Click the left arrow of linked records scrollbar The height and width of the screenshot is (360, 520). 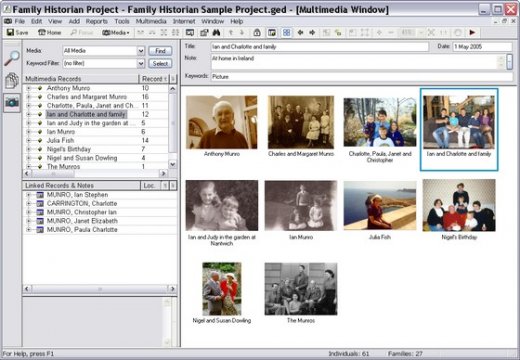pos(27,289)
